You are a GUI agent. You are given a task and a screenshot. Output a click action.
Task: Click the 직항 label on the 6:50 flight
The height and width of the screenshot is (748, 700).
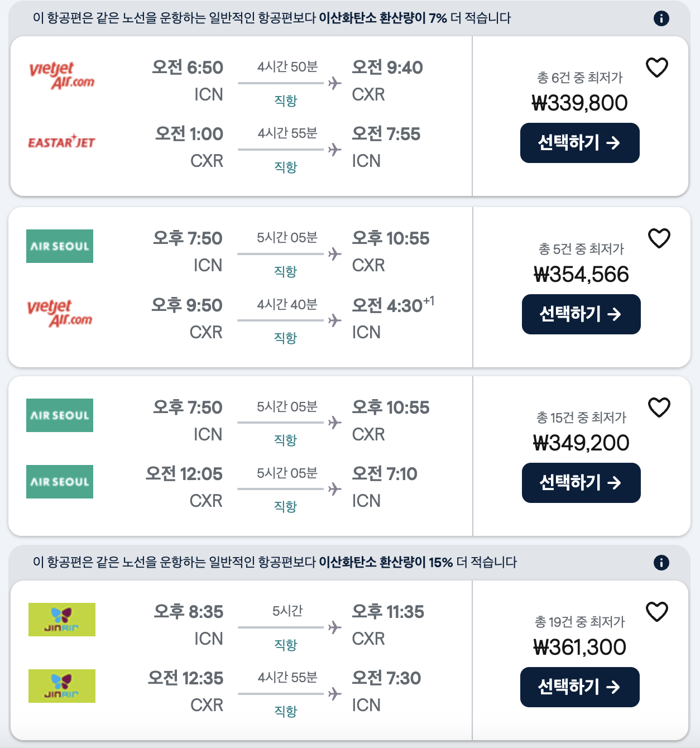pos(286,102)
